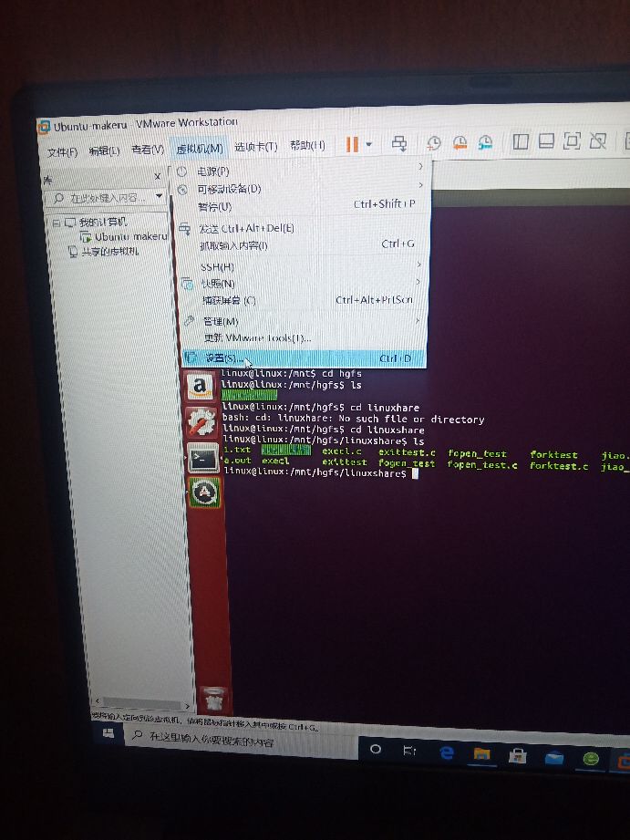Click the send Ctrl+Alt+Del toolbar icon
The height and width of the screenshot is (840, 630).
click(399, 143)
